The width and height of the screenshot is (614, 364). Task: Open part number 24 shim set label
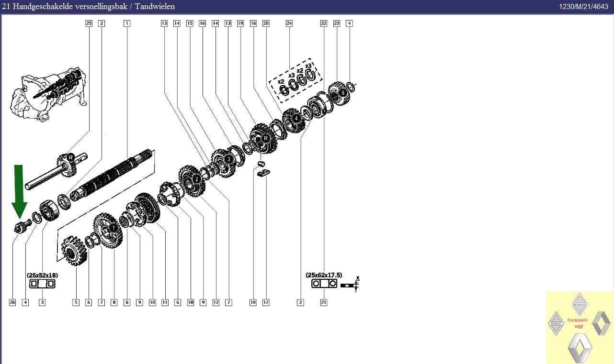tap(289, 23)
